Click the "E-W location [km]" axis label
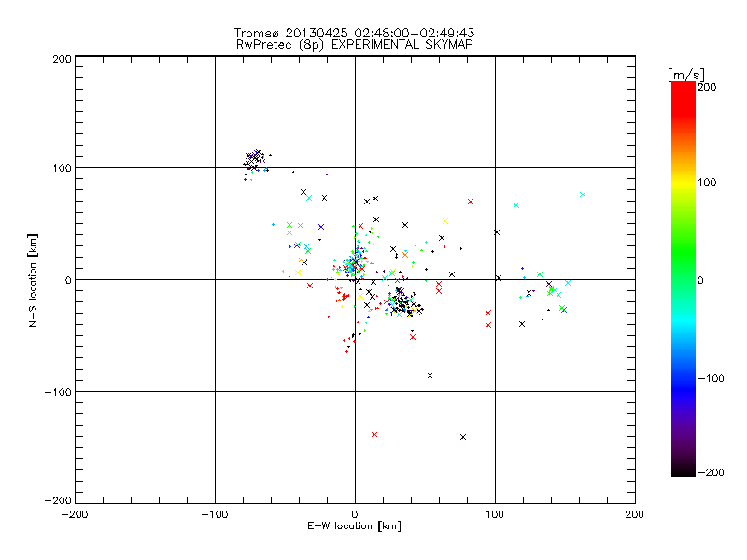Image resolution: width=747 pixels, height=560 pixels. point(355,526)
